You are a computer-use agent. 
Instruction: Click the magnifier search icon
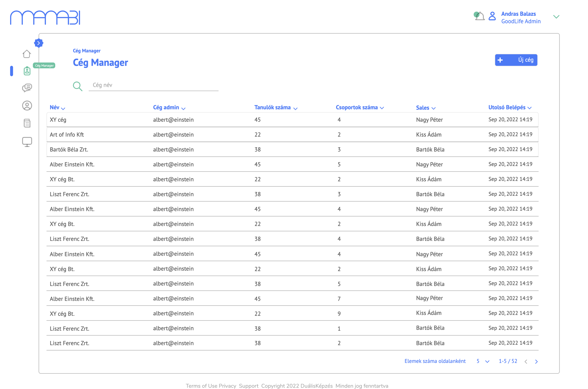click(78, 86)
